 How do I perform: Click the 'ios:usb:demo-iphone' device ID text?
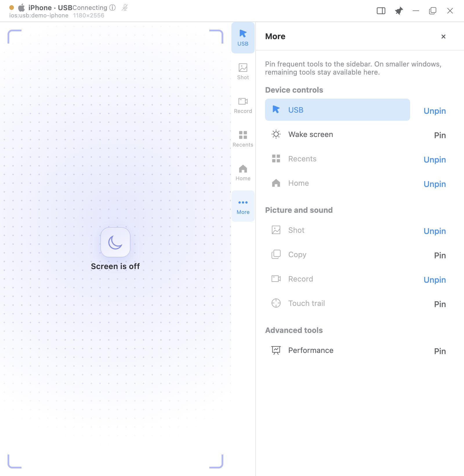point(39,15)
